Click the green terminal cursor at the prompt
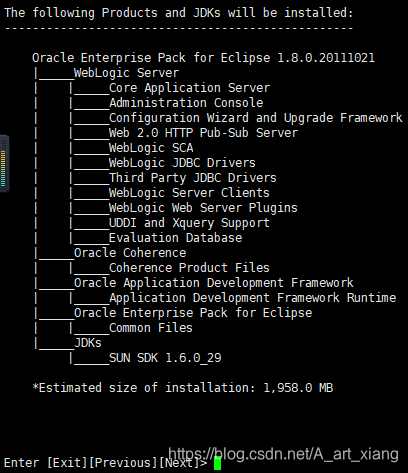Viewport: 408px width, 473px height. tap(217, 463)
